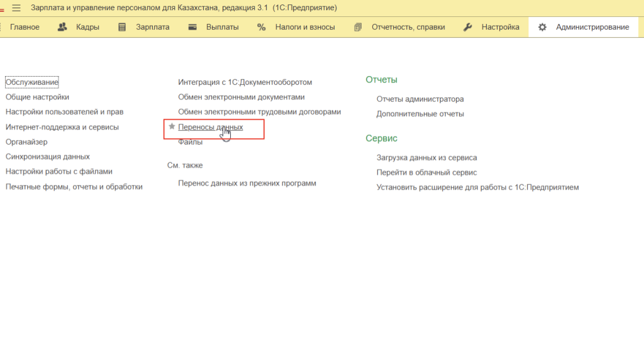Click the people icon for Кадры
The height and width of the screenshot is (348, 644).
(x=62, y=27)
